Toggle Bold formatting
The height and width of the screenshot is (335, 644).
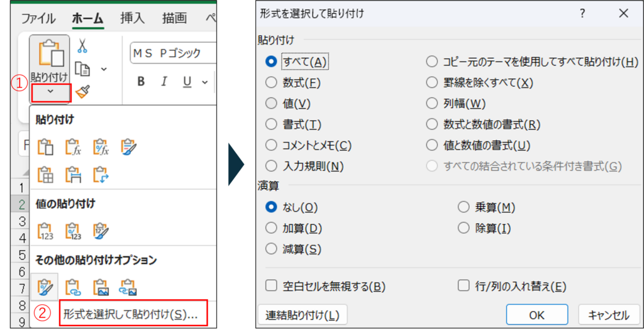(x=141, y=81)
